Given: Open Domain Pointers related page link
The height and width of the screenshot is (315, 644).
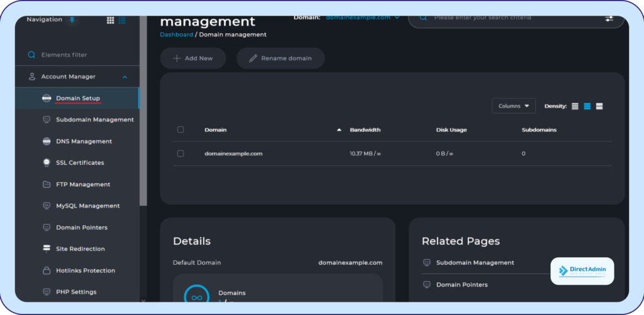Looking at the screenshot, I should click(462, 284).
